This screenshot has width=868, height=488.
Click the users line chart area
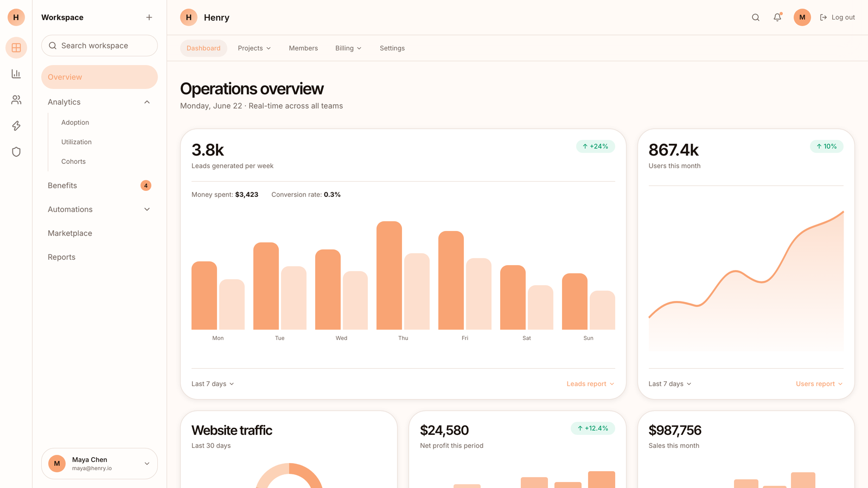pos(746,280)
